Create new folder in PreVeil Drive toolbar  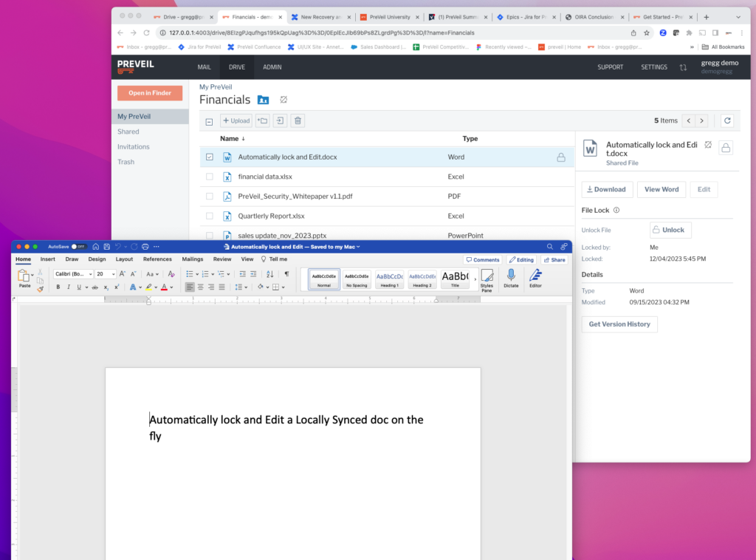[262, 120]
